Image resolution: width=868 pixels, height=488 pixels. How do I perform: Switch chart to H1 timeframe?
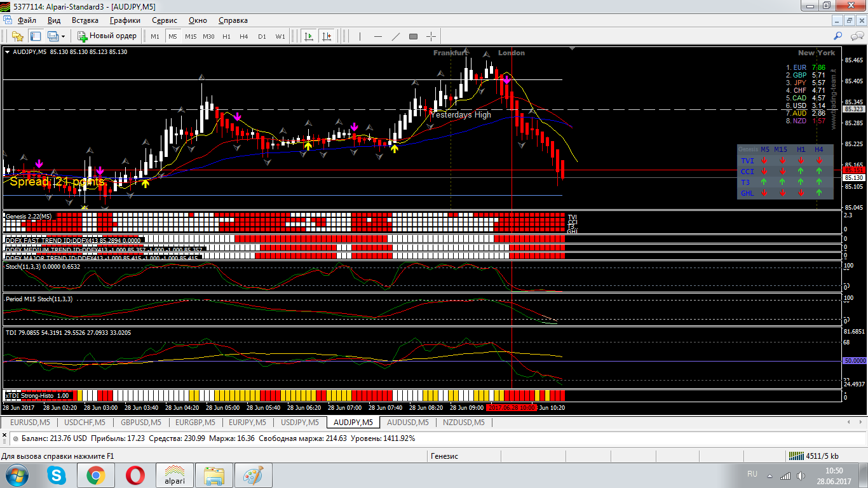coord(226,36)
